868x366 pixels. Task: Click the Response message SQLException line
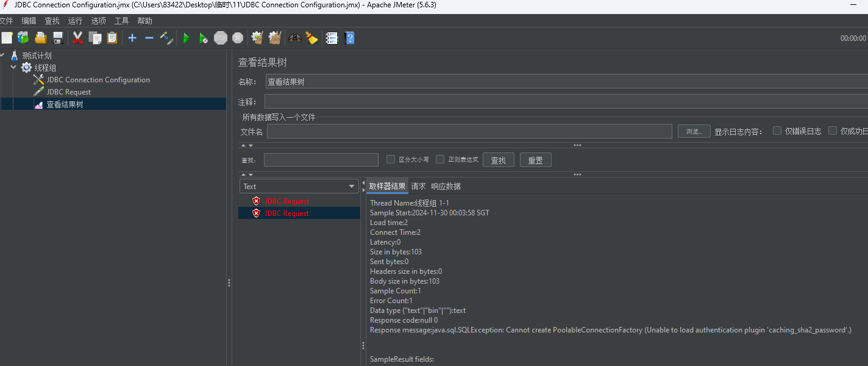(610, 330)
